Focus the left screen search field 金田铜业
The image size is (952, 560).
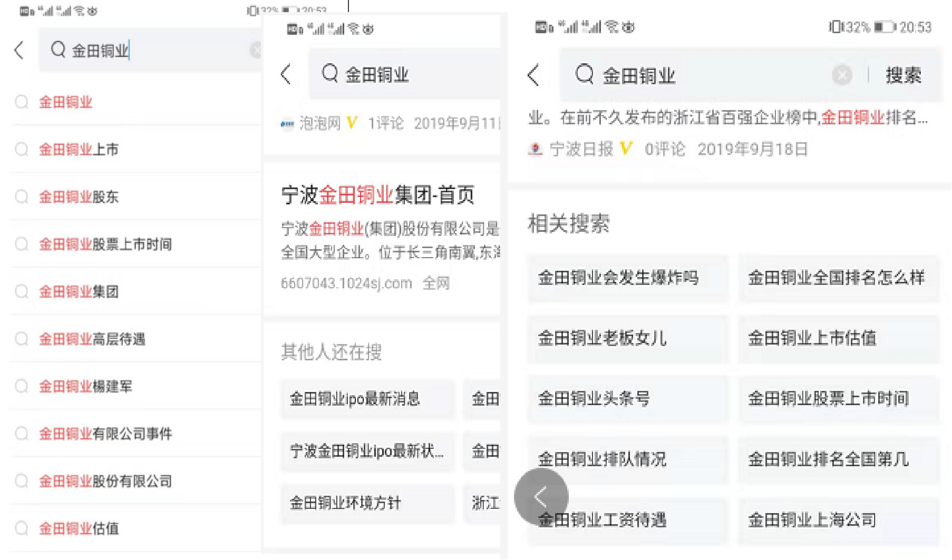(x=150, y=51)
